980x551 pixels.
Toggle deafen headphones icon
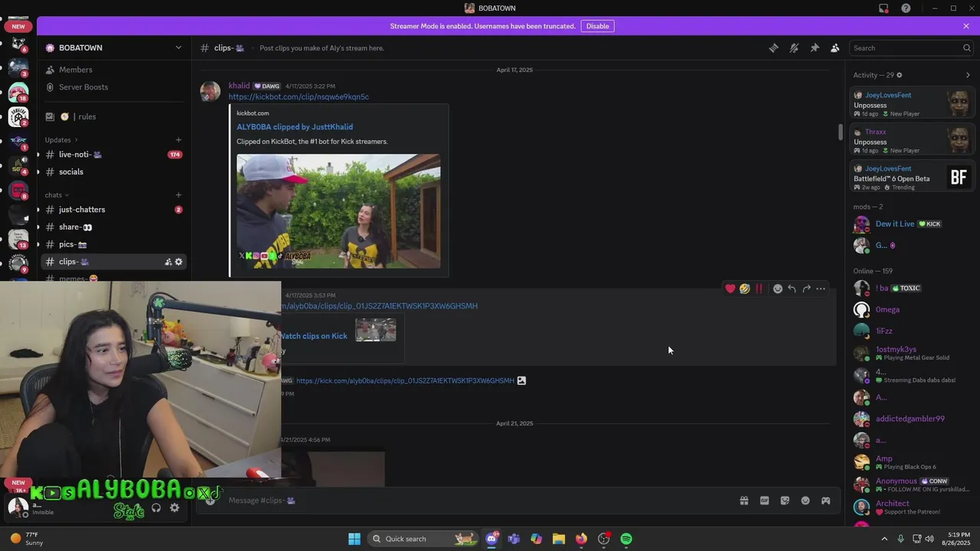(x=156, y=507)
